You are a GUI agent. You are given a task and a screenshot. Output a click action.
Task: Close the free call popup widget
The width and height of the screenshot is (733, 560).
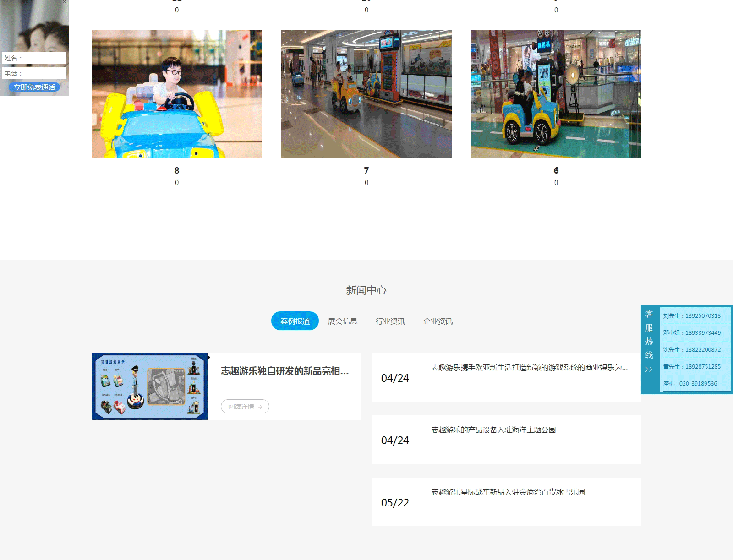65,2
